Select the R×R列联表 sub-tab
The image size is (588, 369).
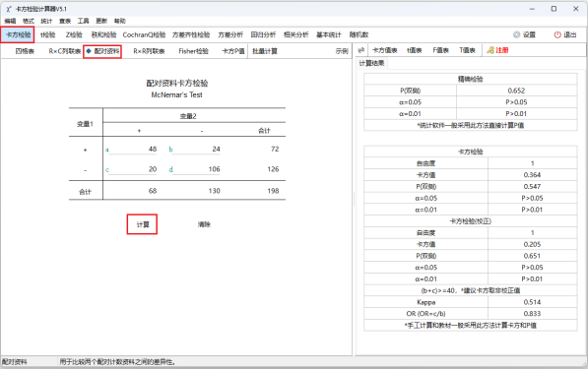click(149, 51)
